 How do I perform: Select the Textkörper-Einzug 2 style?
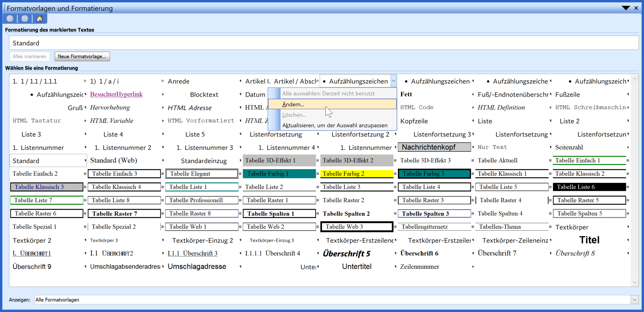coord(203,240)
